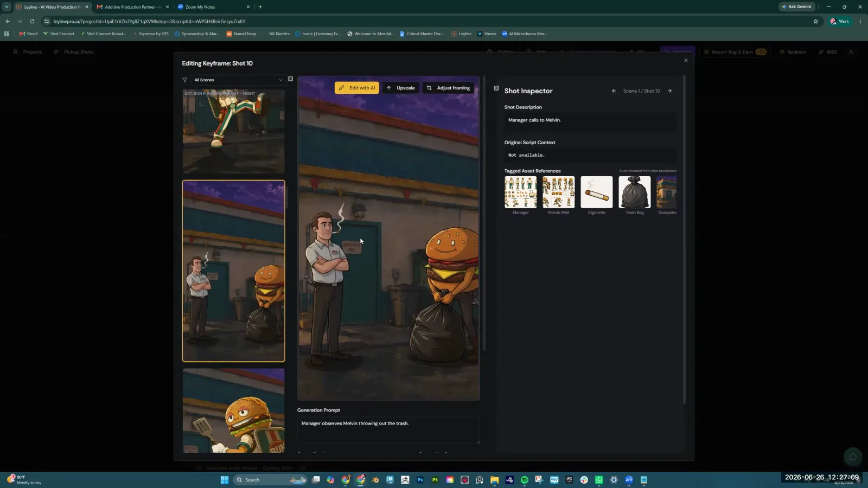Collapse the shot list sidebar panel
This screenshot has height=488, width=868.
click(x=290, y=79)
